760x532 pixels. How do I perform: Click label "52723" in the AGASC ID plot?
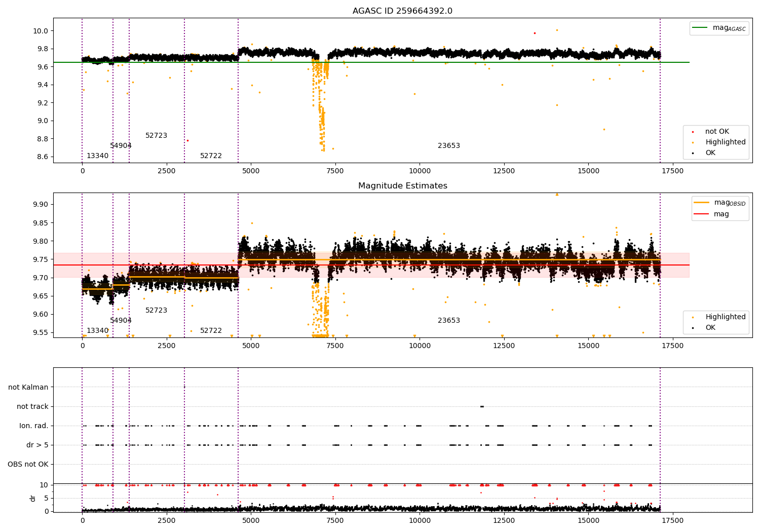[x=156, y=136]
